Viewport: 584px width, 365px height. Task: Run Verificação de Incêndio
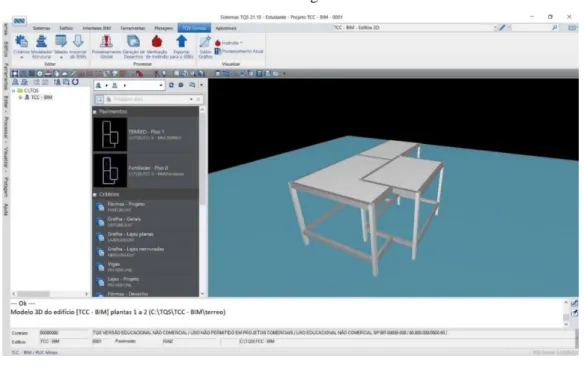point(157,46)
